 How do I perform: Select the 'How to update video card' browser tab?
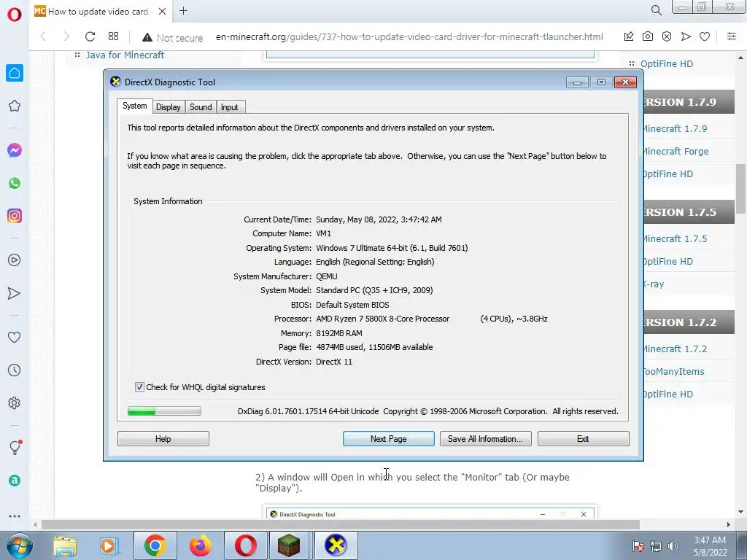click(98, 12)
